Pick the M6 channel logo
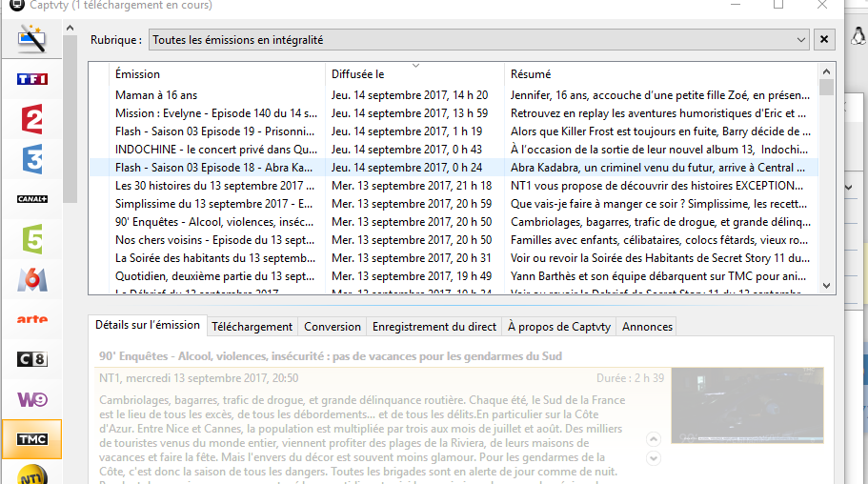Screen dimensions: 868x484 pyautogui.click(x=32, y=279)
